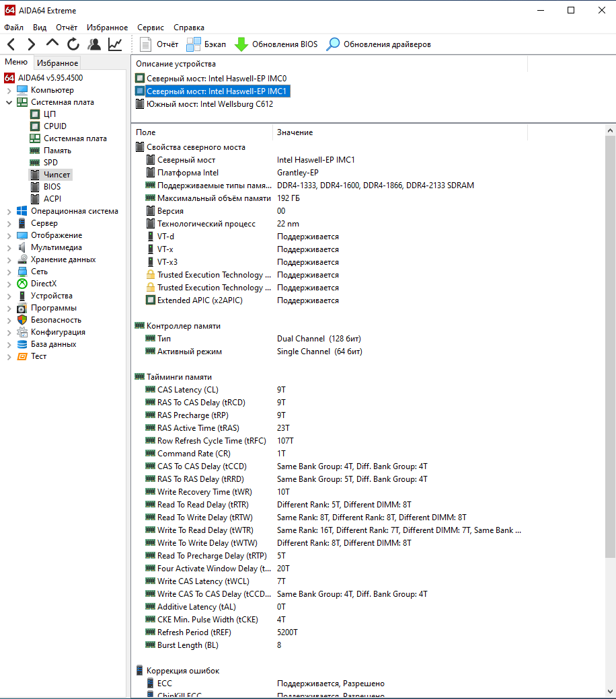This screenshot has height=699, width=616.
Task: Open the line graph toolbar icon
Action: tap(115, 44)
